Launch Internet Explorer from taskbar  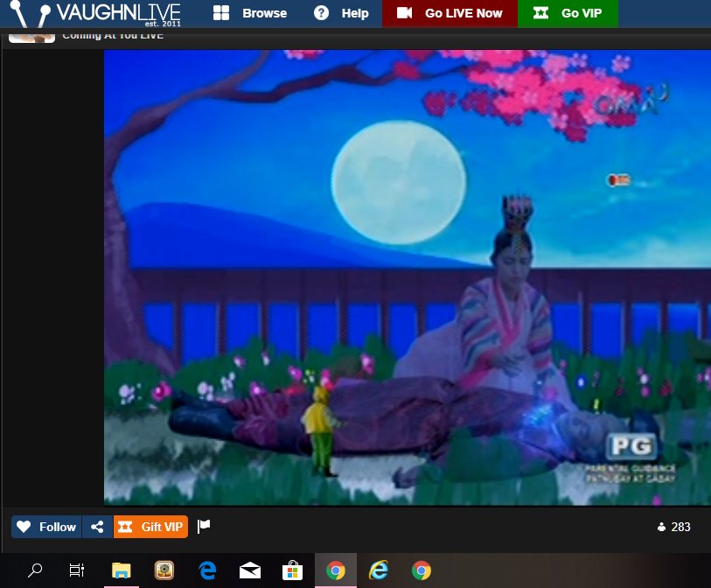tap(379, 570)
